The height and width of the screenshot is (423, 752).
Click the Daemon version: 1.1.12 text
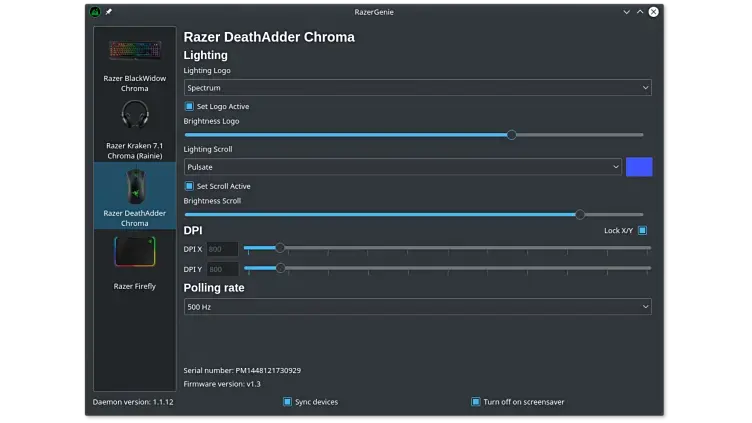click(x=133, y=402)
